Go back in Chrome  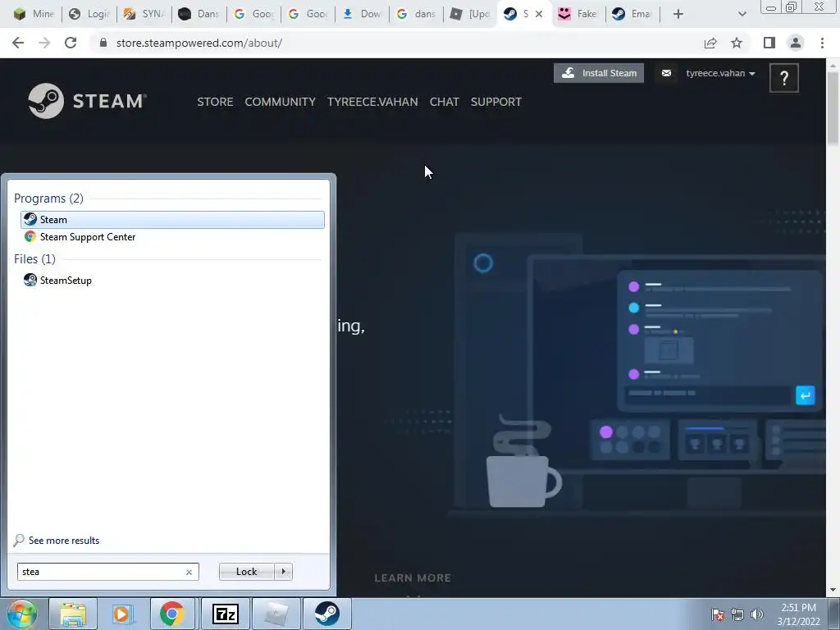[18, 43]
